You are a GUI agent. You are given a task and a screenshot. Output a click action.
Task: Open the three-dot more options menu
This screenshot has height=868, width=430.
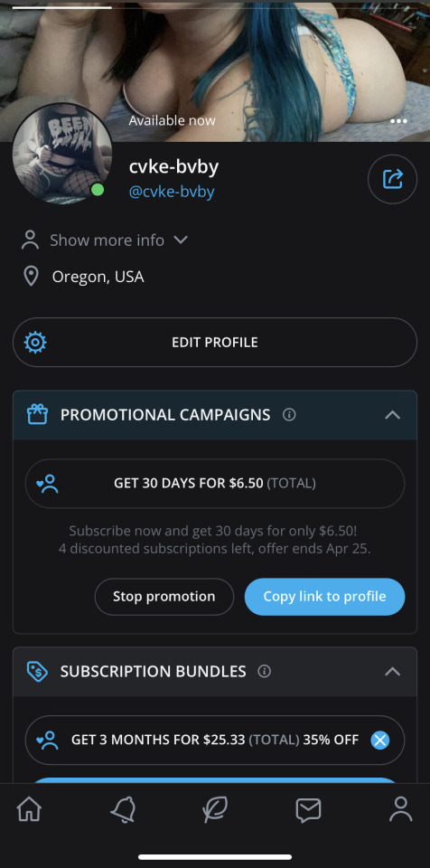click(398, 121)
